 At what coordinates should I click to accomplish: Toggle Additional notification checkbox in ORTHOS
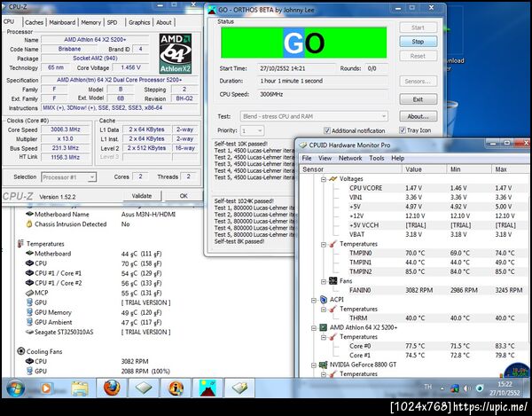[x=327, y=130]
